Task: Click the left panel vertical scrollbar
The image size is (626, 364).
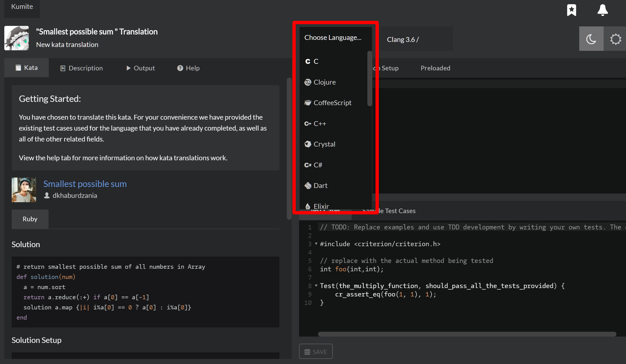Action: tap(289, 149)
